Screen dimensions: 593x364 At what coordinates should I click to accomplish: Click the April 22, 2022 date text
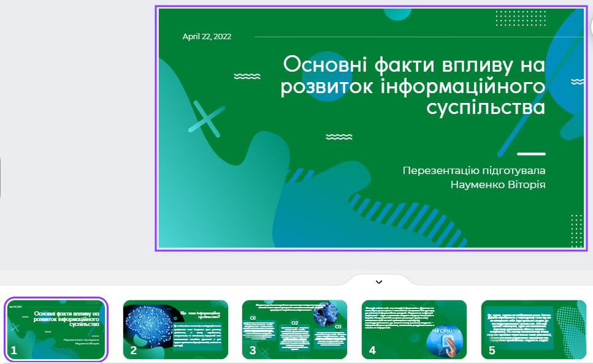[x=207, y=37]
